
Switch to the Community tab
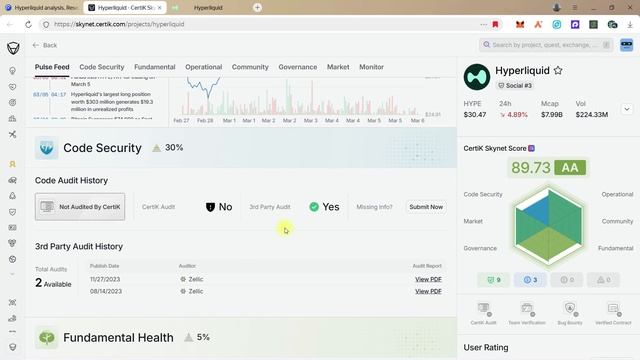point(250,67)
